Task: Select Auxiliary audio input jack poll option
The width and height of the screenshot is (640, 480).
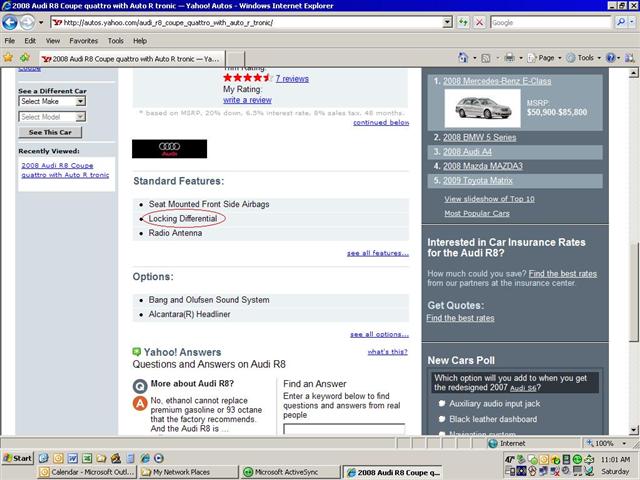Action: (441, 404)
